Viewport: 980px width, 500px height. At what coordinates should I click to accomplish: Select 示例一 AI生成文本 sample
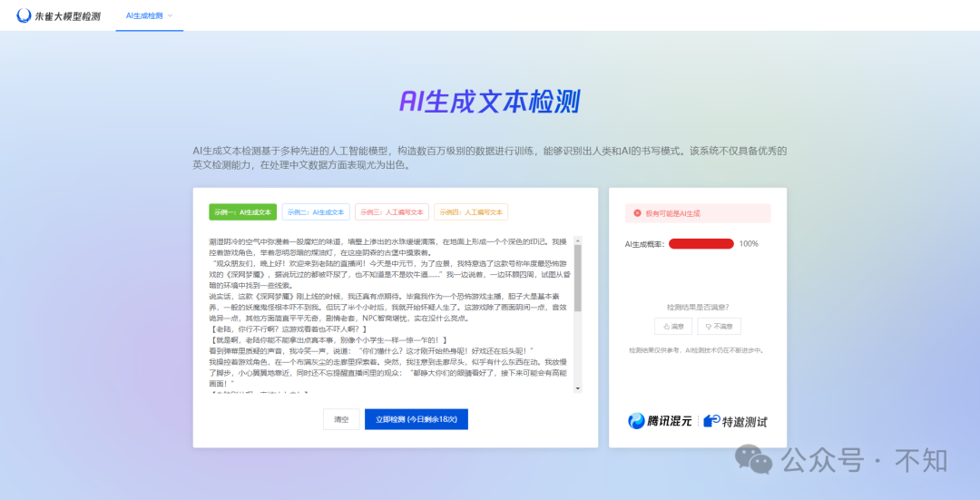(242, 212)
